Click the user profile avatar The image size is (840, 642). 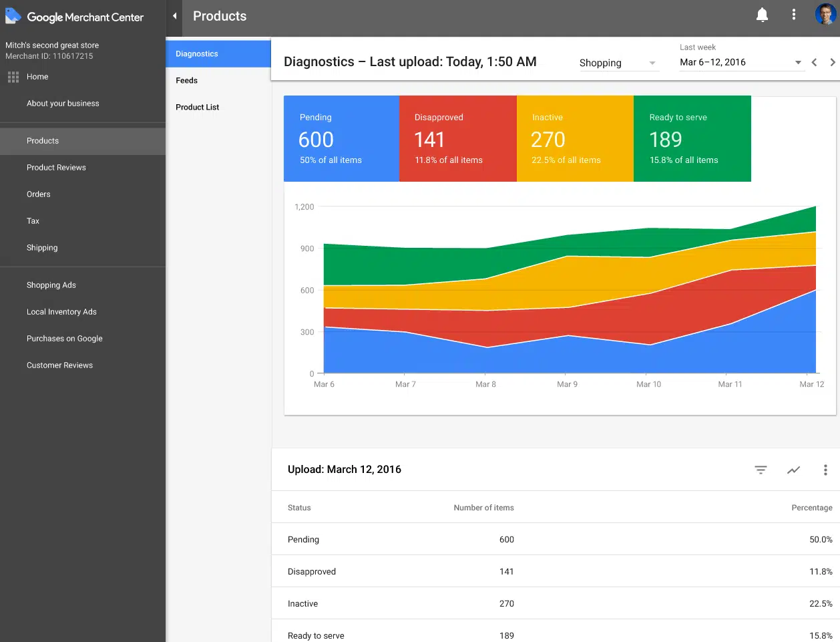(825, 14)
